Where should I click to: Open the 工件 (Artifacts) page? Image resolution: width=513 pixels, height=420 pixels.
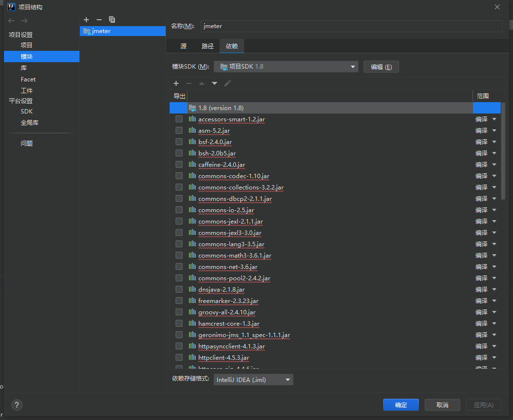(x=27, y=91)
